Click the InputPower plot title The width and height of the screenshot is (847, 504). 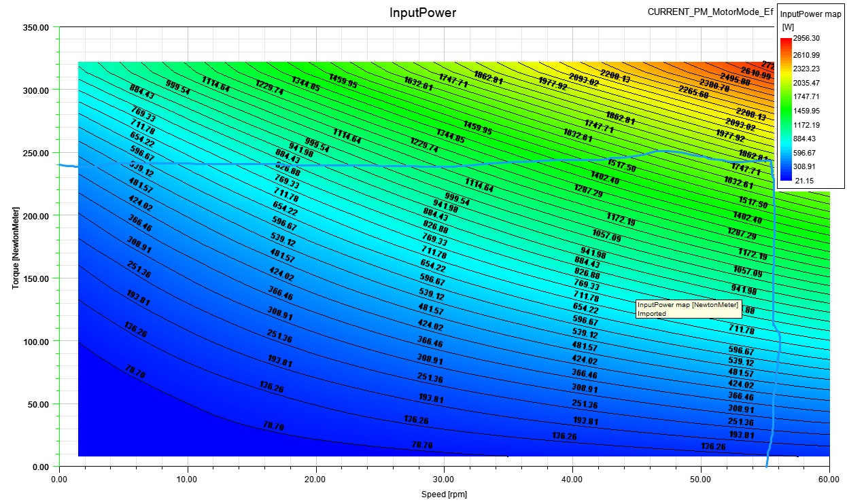click(423, 13)
